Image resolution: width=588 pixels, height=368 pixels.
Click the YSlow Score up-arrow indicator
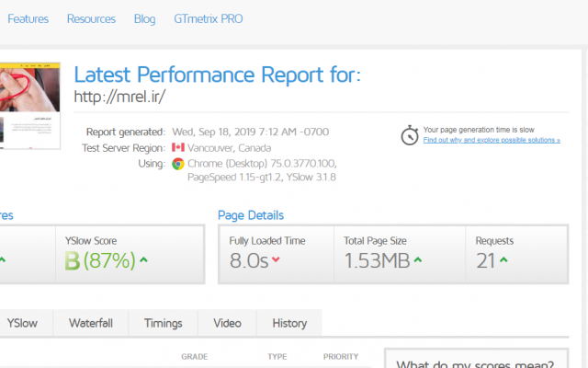pyautogui.click(x=143, y=259)
